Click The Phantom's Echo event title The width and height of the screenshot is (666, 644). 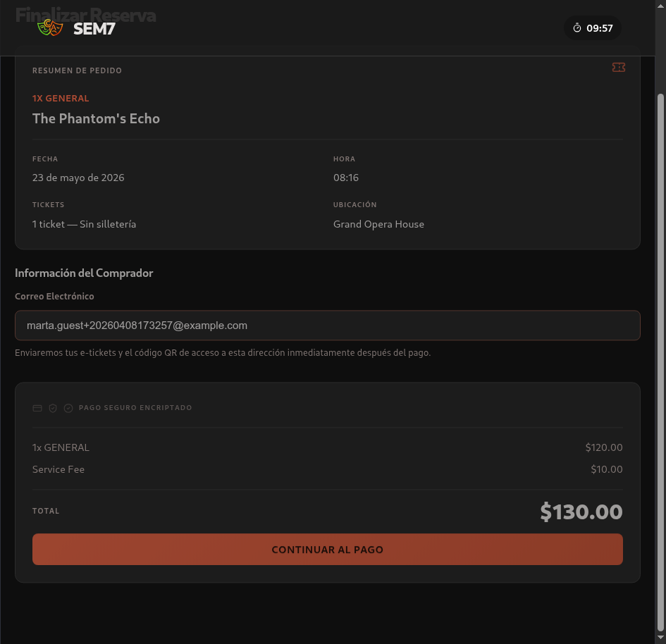tap(96, 118)
